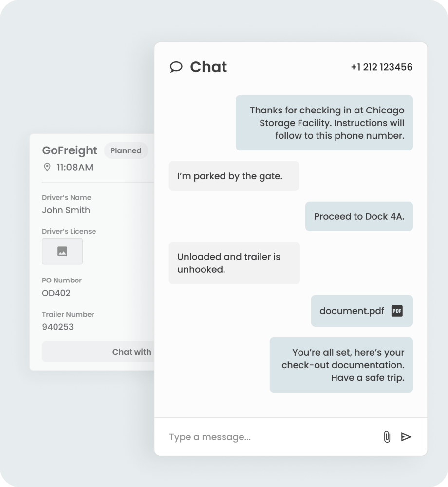This screenshot has width=448, height=487.
Task: Open the document.pdf attachment
Action: (352, 311)
